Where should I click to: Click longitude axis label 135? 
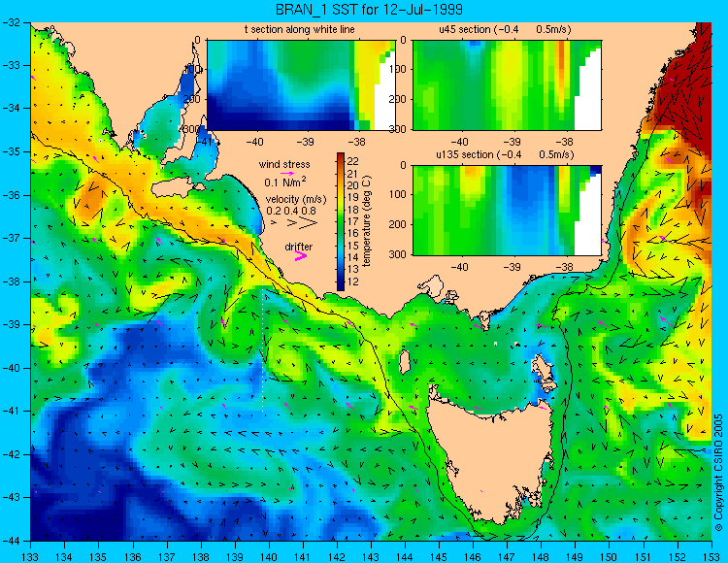(x=98, y=557)
